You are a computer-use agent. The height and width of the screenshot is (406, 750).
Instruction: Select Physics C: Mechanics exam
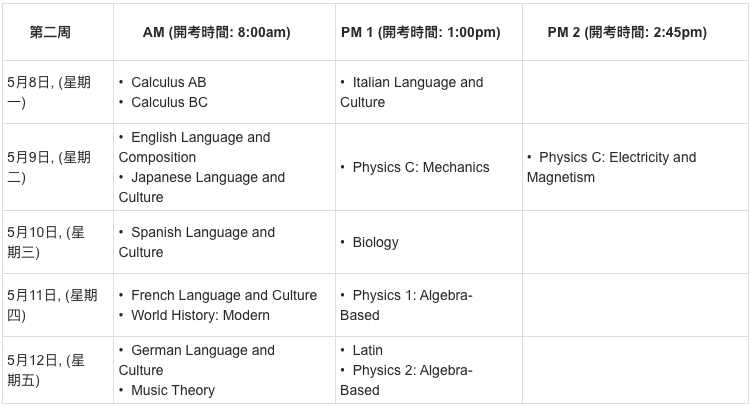(421, 167)
